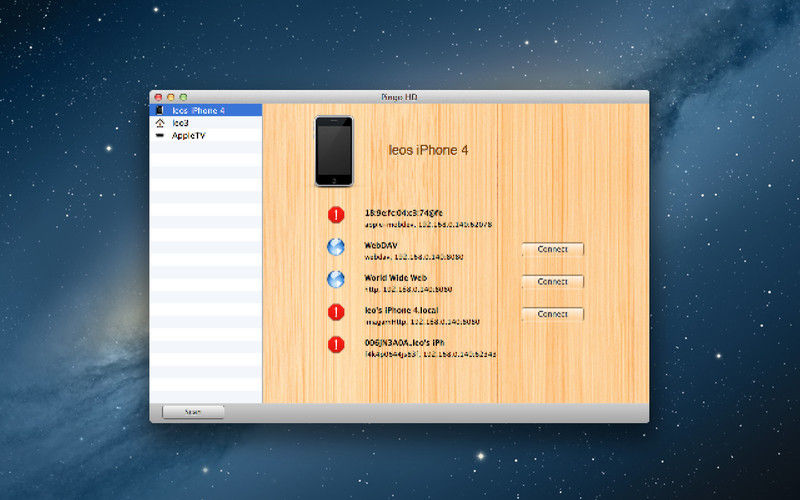The width and height of the screenshot is (800, 500).
Task: Click the top service's name text
Action: [x=404, y=213]
